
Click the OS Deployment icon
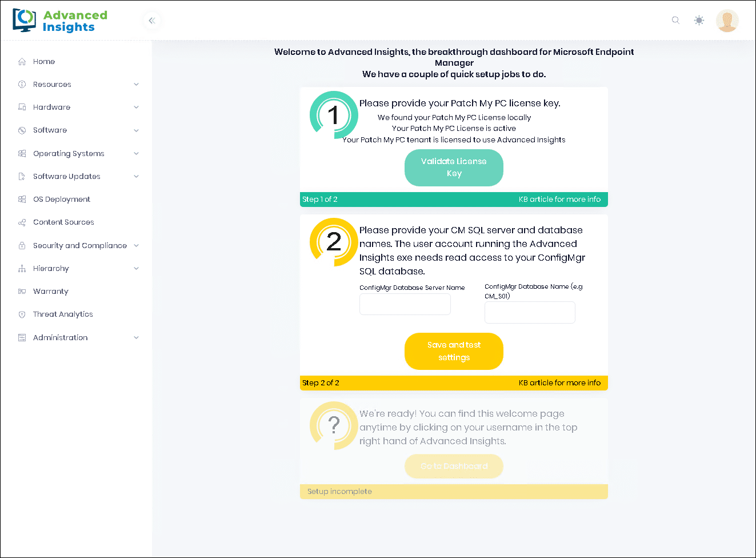[22, 200]
